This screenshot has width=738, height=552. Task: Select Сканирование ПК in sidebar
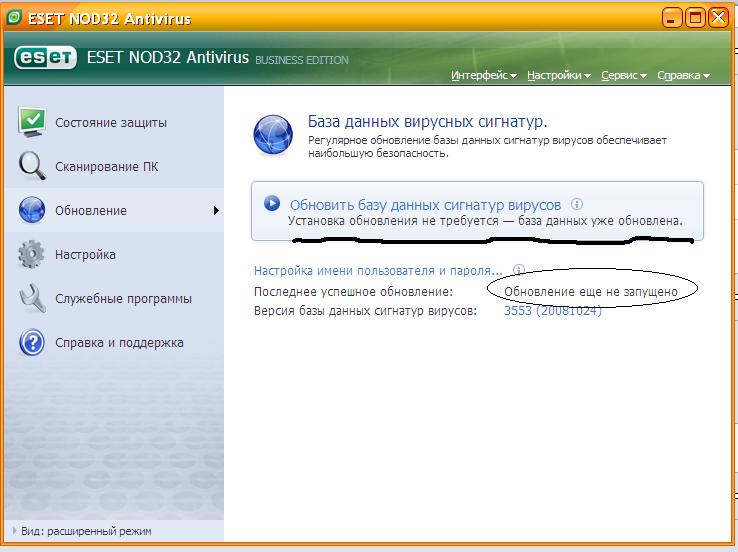click(x=114, y=166)
